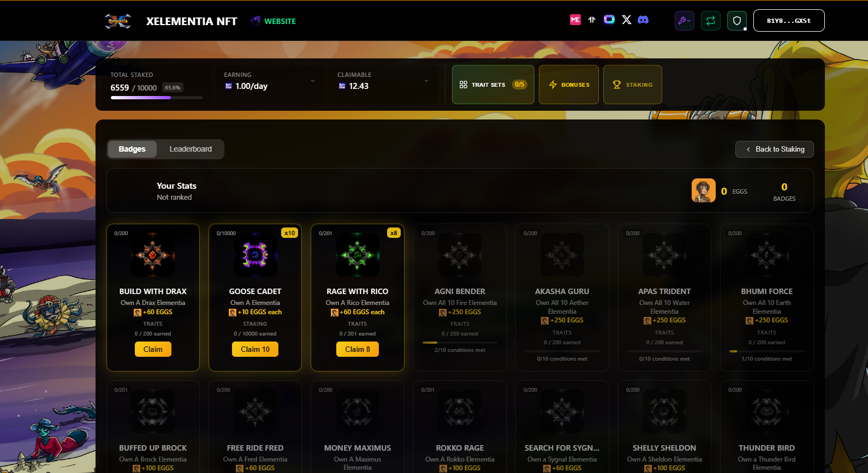Toggle the Bonuses view

pyautogui.click(x=568, y=85)
